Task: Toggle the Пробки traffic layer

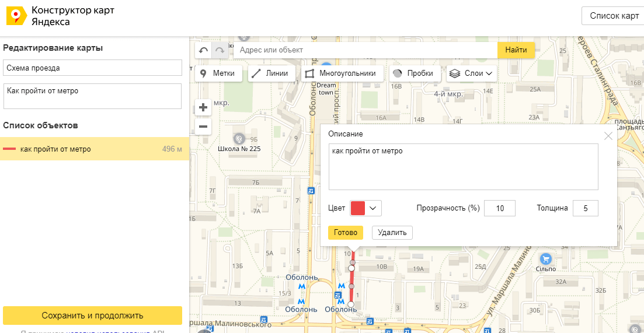Action: click(415, 73)
